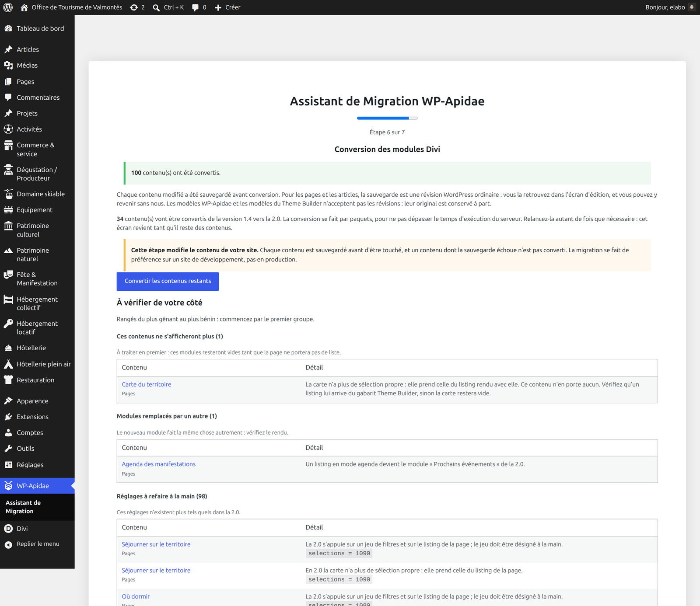Click the Activités ball icon
Viewport: 700px width, 606px height.
click(8, 129)
